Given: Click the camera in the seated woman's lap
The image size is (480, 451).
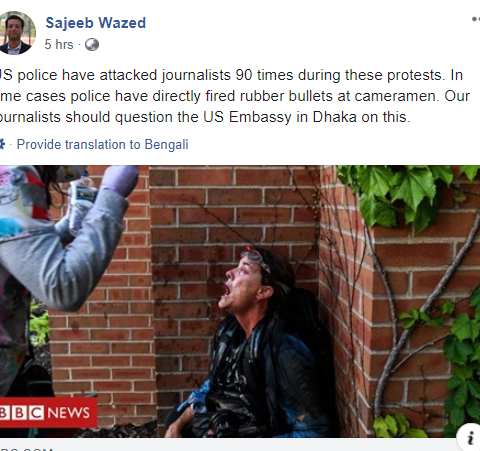Looking at the screenshot, I should [x=218, y=422].
